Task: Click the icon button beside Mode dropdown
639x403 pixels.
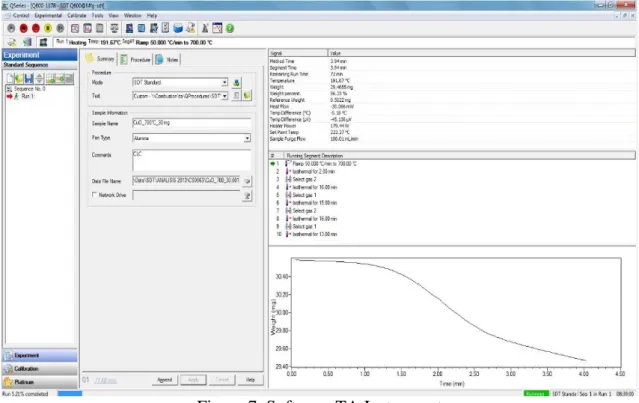Action: pos(236,83)
